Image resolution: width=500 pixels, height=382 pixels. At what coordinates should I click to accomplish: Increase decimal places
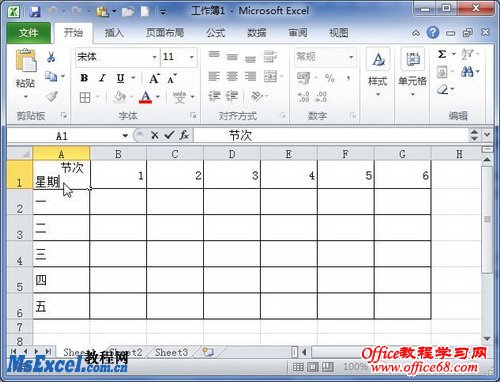click(x=303, y=97)
